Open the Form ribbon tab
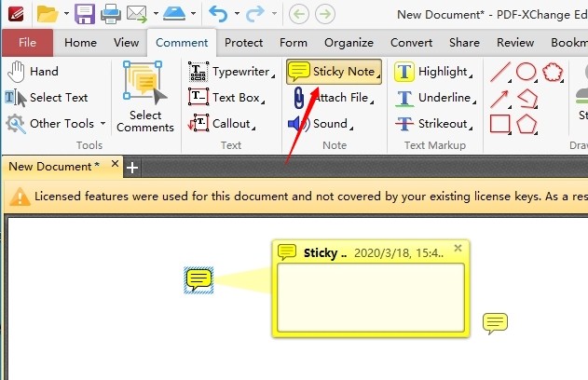The width and height of the screenshot is (588, 380). pos(294,42)
